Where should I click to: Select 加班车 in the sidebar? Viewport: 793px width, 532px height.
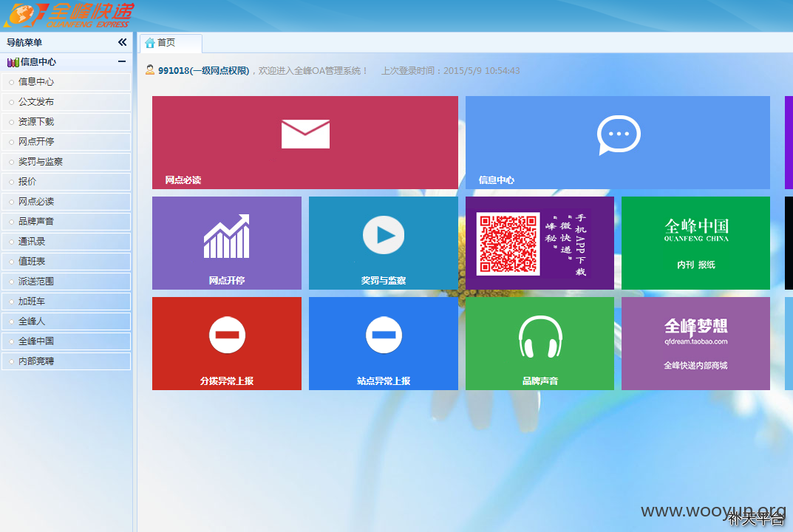67,301
